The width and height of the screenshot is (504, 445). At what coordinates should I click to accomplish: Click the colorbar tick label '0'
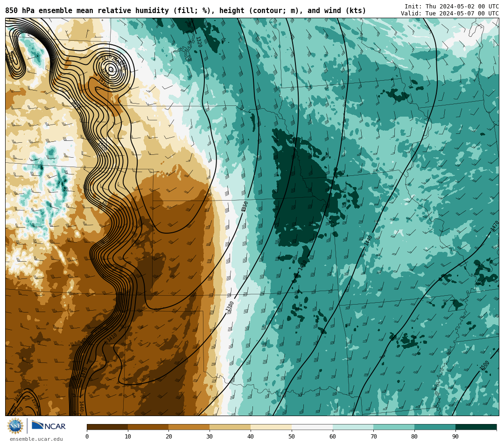(87, 436)
